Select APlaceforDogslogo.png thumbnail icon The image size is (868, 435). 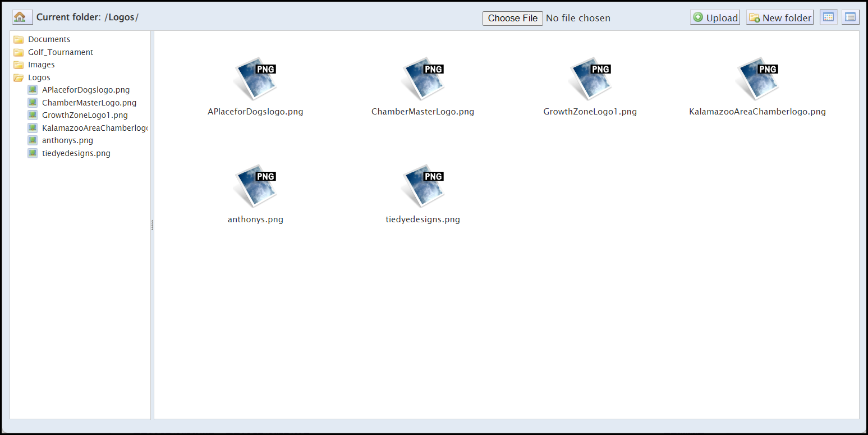[255, 79]
